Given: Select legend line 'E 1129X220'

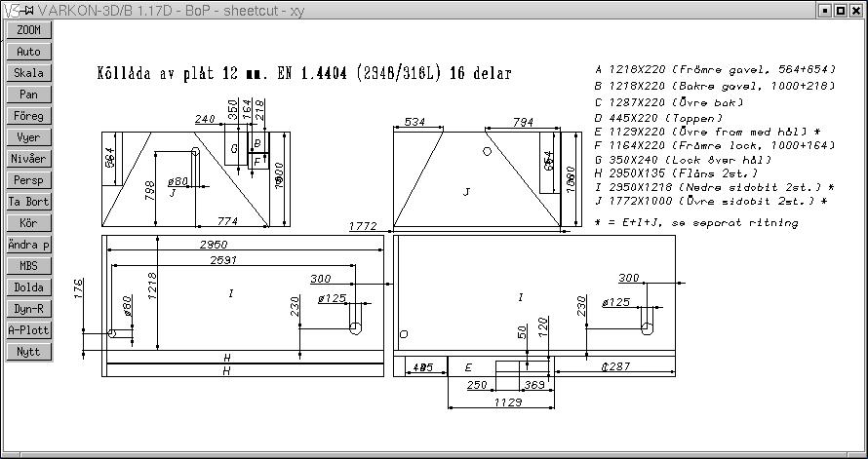Looking at the screenshot, I should tap(707, 133).
